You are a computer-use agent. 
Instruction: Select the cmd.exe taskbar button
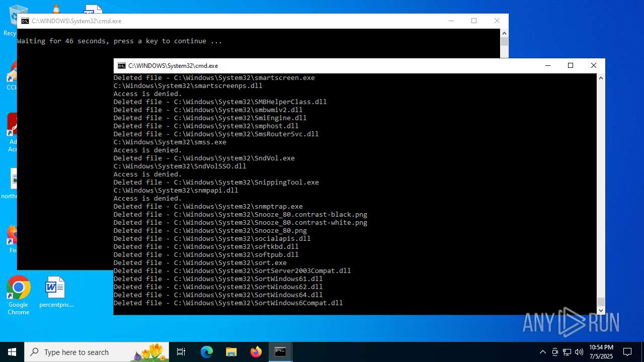[x=280, y=352]
